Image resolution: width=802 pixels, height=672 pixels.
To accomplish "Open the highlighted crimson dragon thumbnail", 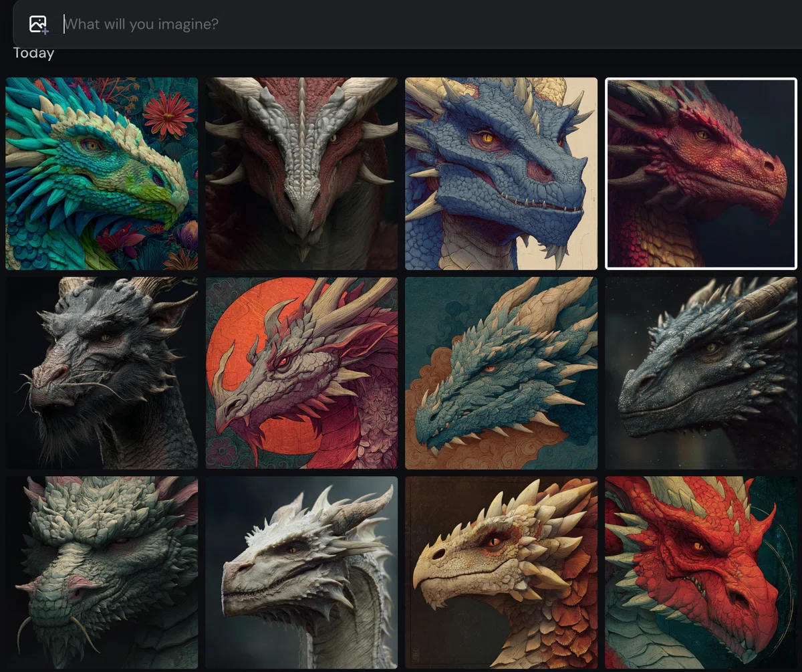I will coord(701,174).
